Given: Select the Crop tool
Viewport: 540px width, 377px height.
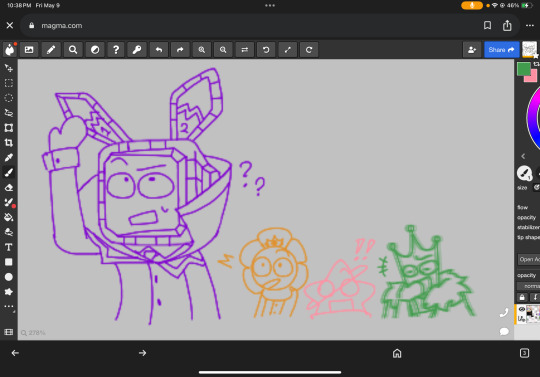Looking at the screenshot, I should pos(9,143).
